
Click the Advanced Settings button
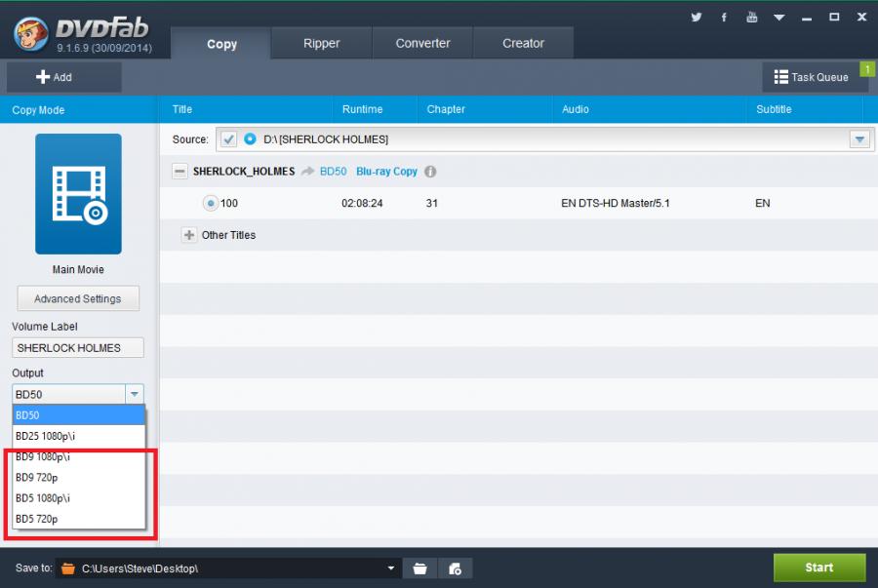tap(78, 298)
